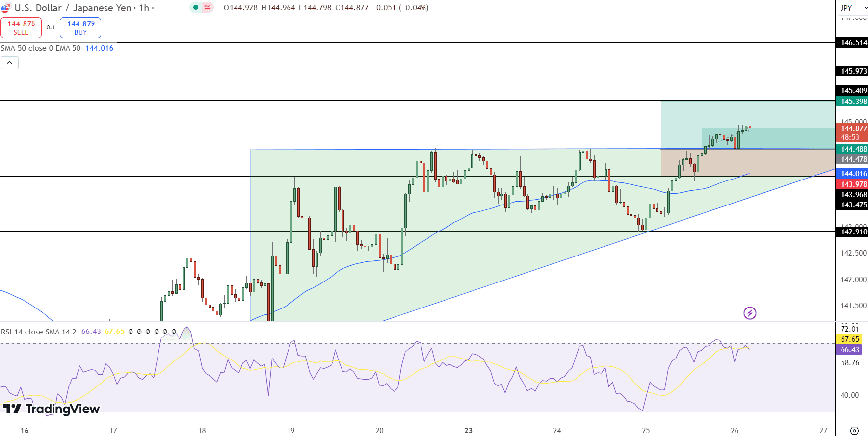Click the SELL 144.878 button

tap(21, 28)
